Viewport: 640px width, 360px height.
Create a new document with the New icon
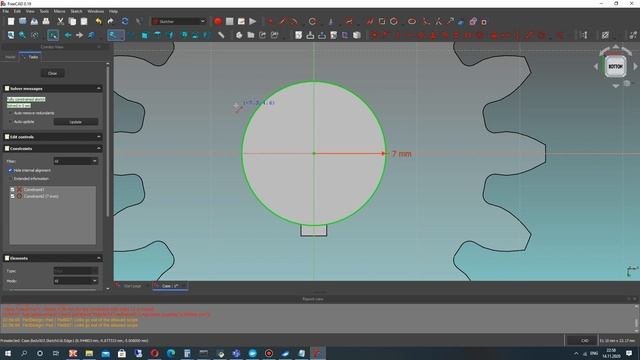point(11,21)
